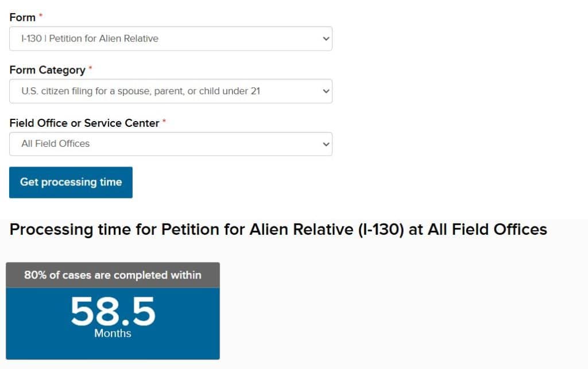Open the Field Office or Service Center dropdown
This screenshot has width=588, height=369.
(171, 143)
